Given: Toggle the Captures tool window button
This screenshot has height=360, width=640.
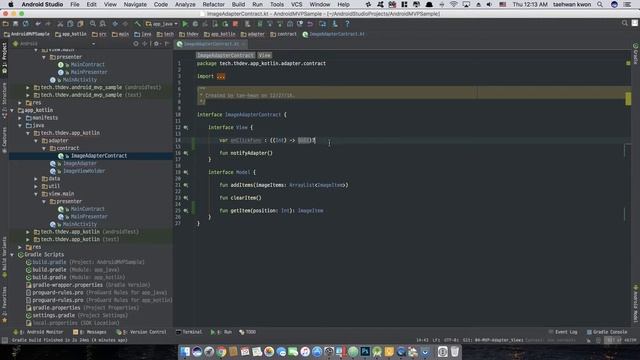Looking at the screenshot, I should point(4,140).
